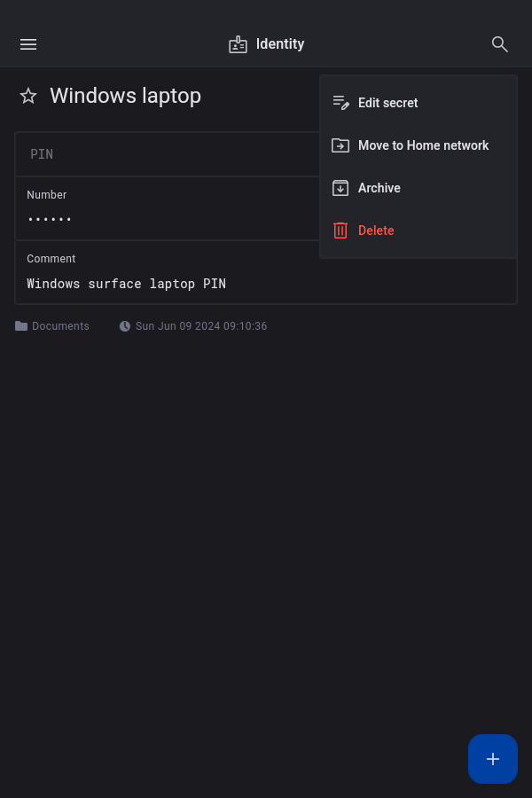Click the Archive box icon

coord(340,188)
